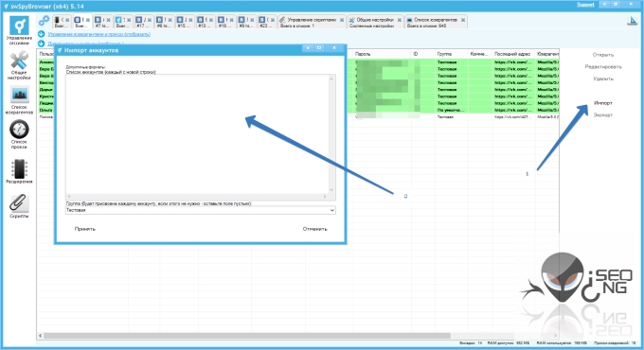Click the boat icon at top right
This screenshot has height=350, width=644.
click(x=633, y=21)
